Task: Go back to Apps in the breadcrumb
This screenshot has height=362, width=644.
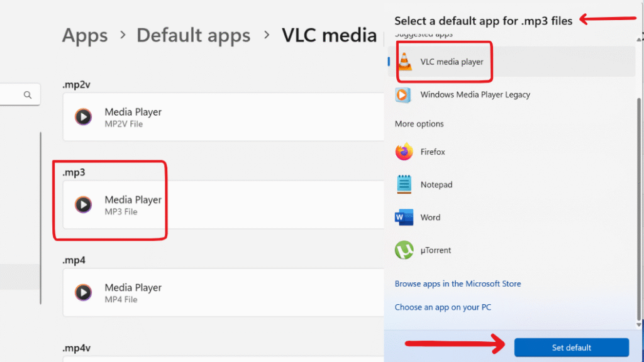Action: point(85,35)
